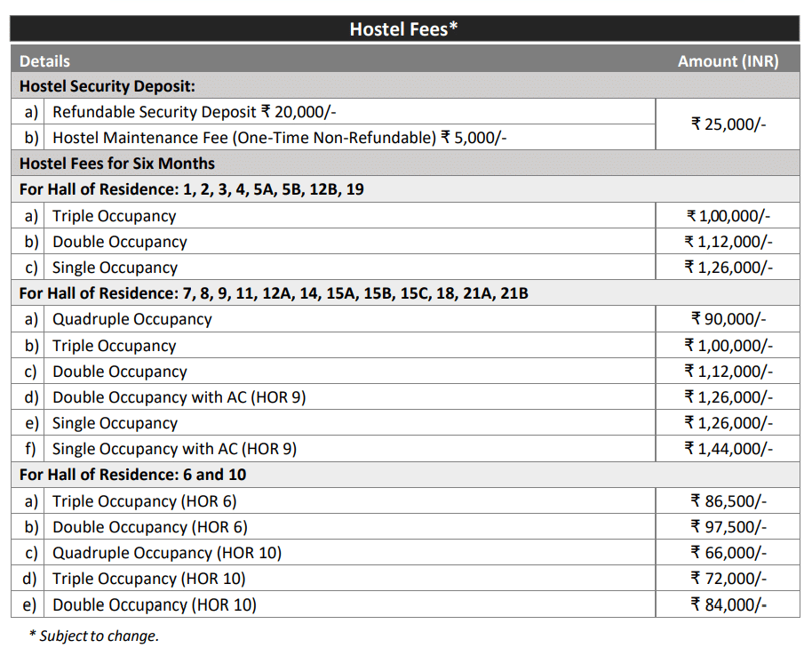Select the ₹ 1,12,000/- Double Occupancy amount

tap(730, 241)
